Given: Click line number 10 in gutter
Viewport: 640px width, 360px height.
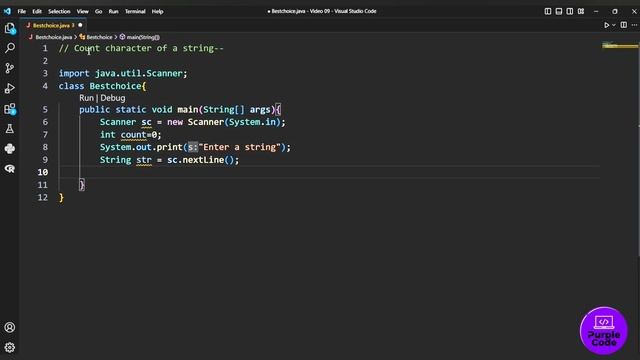Looking at the screenshot, I should coord(43,172).
